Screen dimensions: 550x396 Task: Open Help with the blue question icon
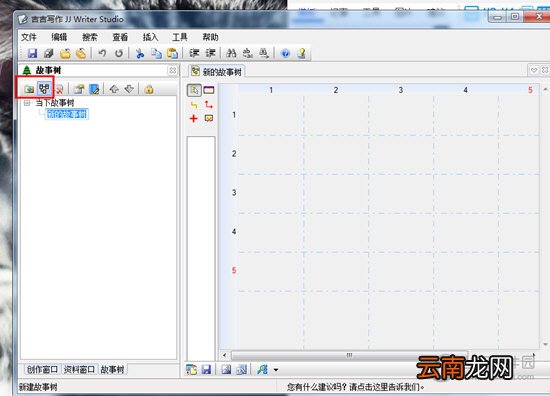(285, 53)
